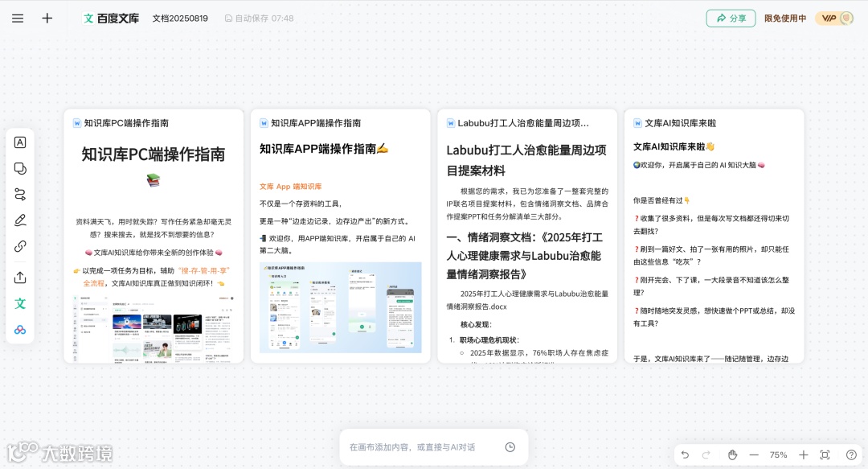The image size is (868, 469).
Task: Click 一、情绪洞察文档 heading in Labubu card
Action: tap(524, 256)
